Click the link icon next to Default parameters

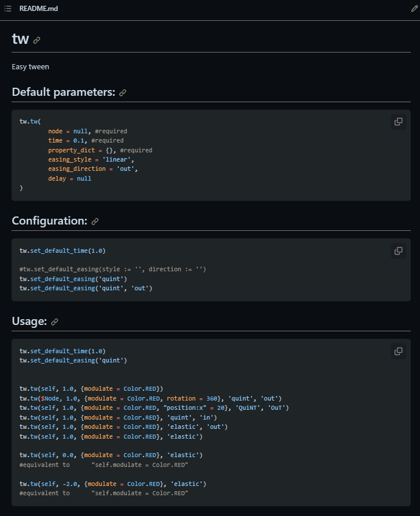point(123,93)
